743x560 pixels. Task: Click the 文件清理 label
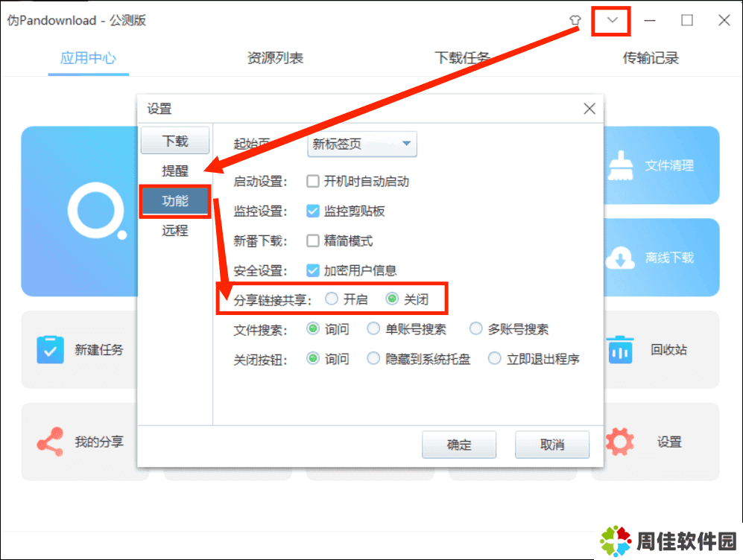[x=669, y=165]
